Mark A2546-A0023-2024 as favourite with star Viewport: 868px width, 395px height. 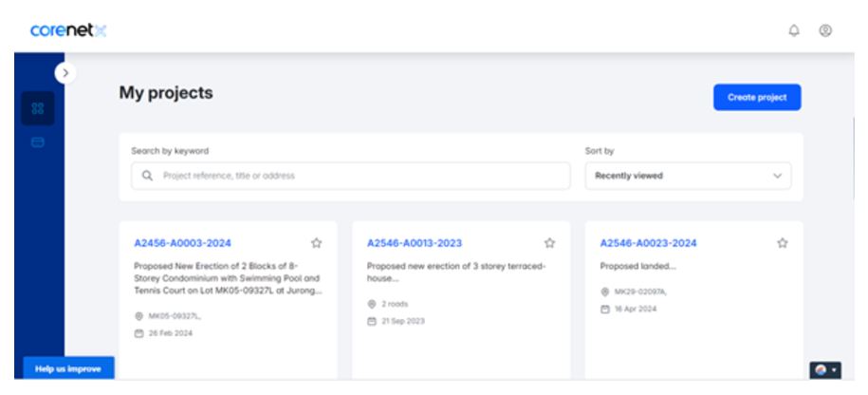point(783,243)
